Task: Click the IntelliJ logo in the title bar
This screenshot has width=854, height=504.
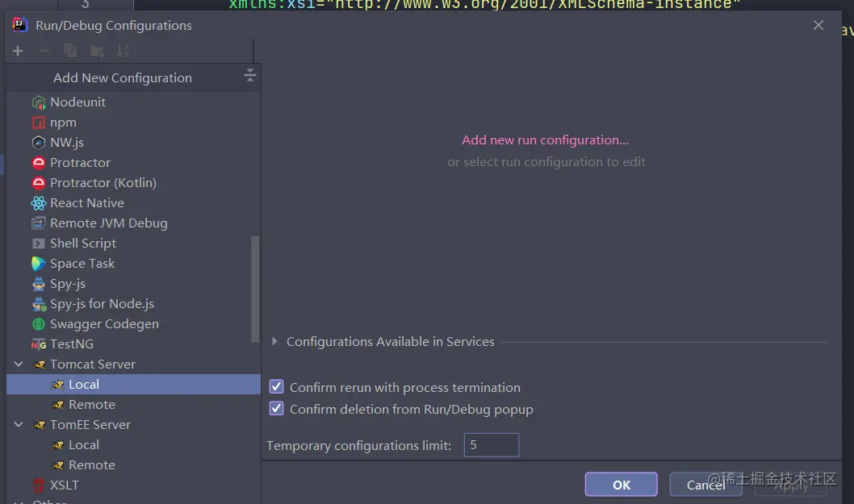Action: click(x=20, y=25)
